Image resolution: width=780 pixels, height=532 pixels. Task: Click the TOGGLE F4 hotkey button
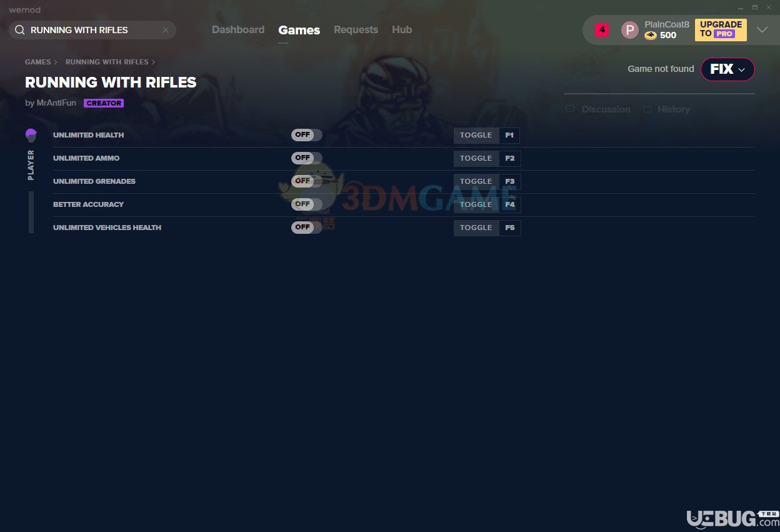point(487,204)
